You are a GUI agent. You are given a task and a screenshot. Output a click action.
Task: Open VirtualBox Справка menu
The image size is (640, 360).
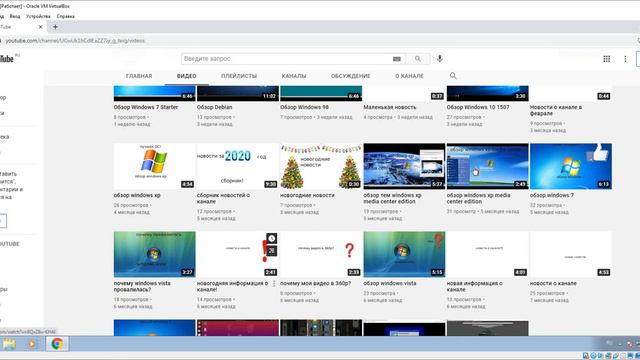pyautogui.click(x=66, y=16)
